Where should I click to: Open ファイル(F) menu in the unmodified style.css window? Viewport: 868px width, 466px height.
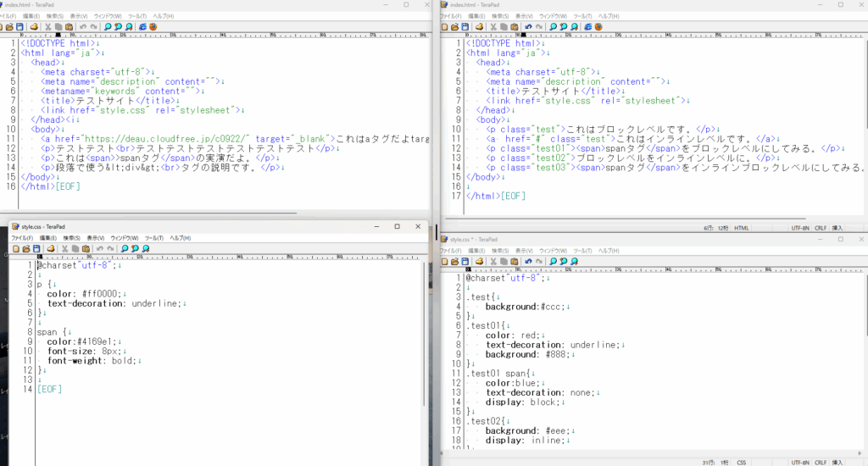(x=21, y=238)
